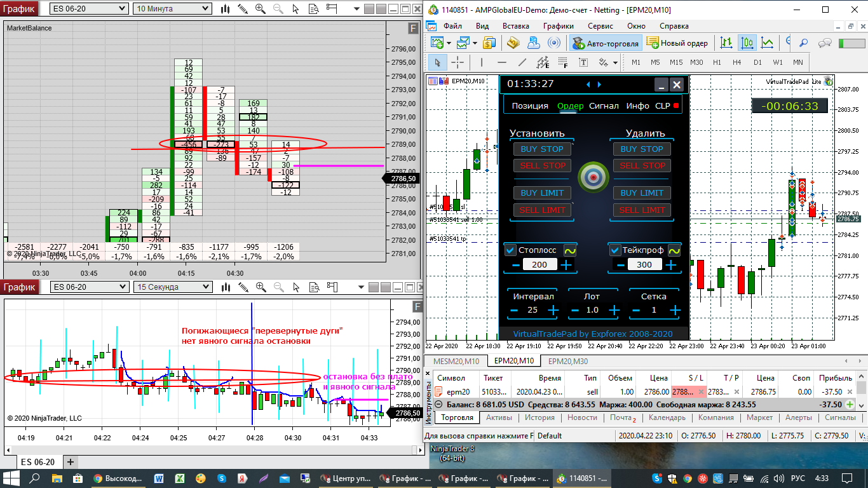Toggle the Тейкпроф checkbox in VirtualTradePad
Screen dimensions: 868x488
pos(614,250)
